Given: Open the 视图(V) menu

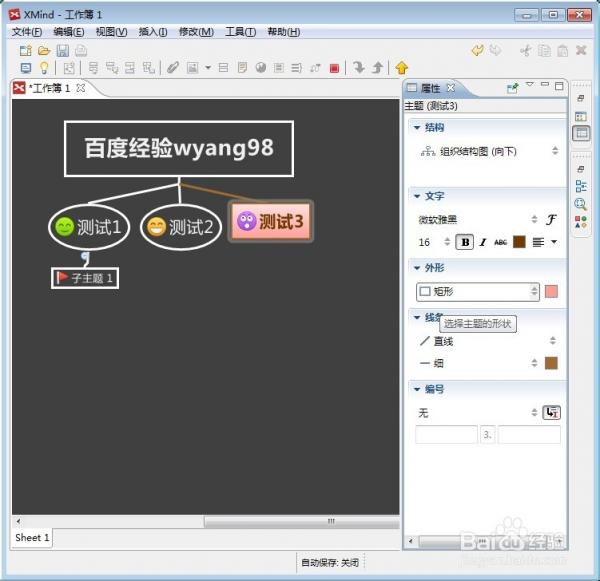Looking at the screenshot, I should tap(111, 32).
